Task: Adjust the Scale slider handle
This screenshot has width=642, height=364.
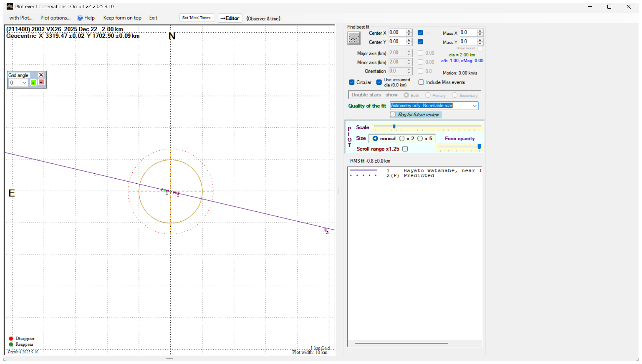Action: tap(394, 126)
